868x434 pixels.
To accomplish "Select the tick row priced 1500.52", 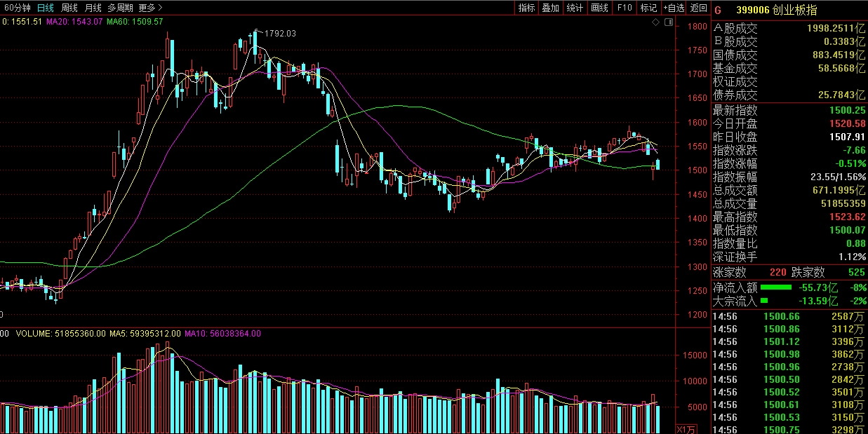I will [x=789, y=392].
